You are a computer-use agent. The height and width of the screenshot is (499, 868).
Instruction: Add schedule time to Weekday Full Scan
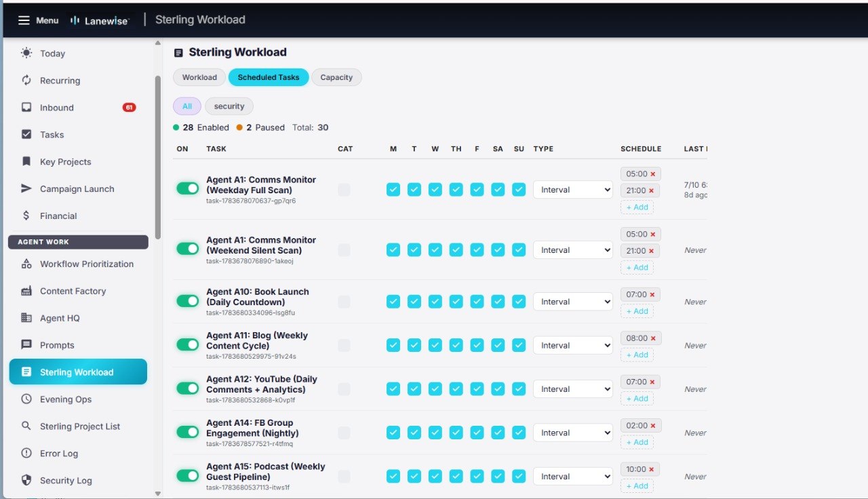pyautogui.click(x=637, y=207)
